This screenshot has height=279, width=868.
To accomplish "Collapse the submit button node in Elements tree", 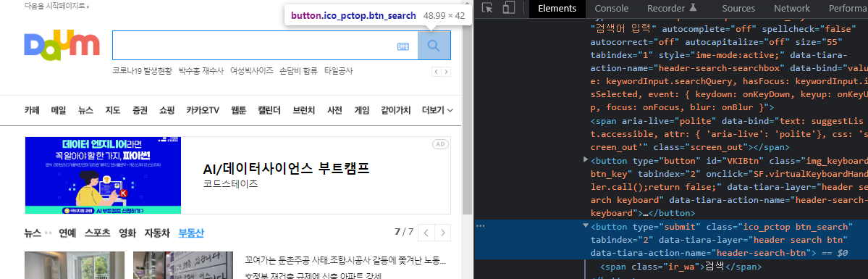I will pyautogui.click(x=586, y=226).
